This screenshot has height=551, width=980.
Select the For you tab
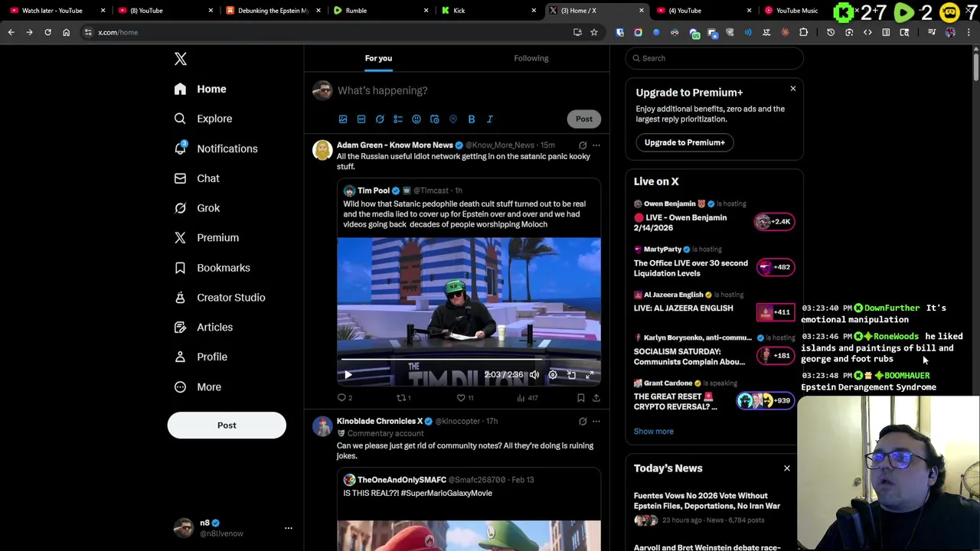(x=378, y=58)
